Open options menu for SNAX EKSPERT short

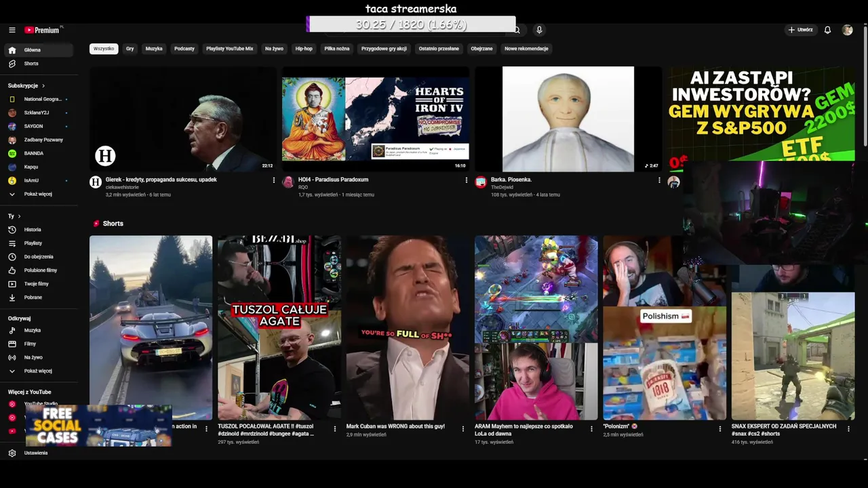848,428
